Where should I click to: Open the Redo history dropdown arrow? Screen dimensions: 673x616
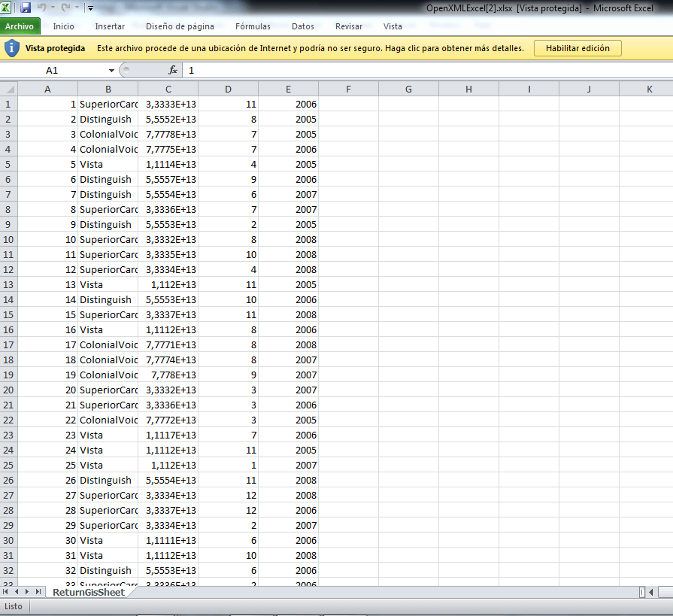click(77, 8)
